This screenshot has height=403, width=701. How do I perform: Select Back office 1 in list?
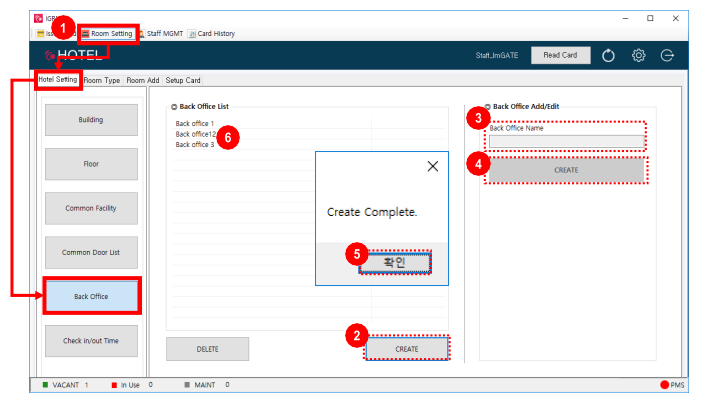tap(194, 123)
